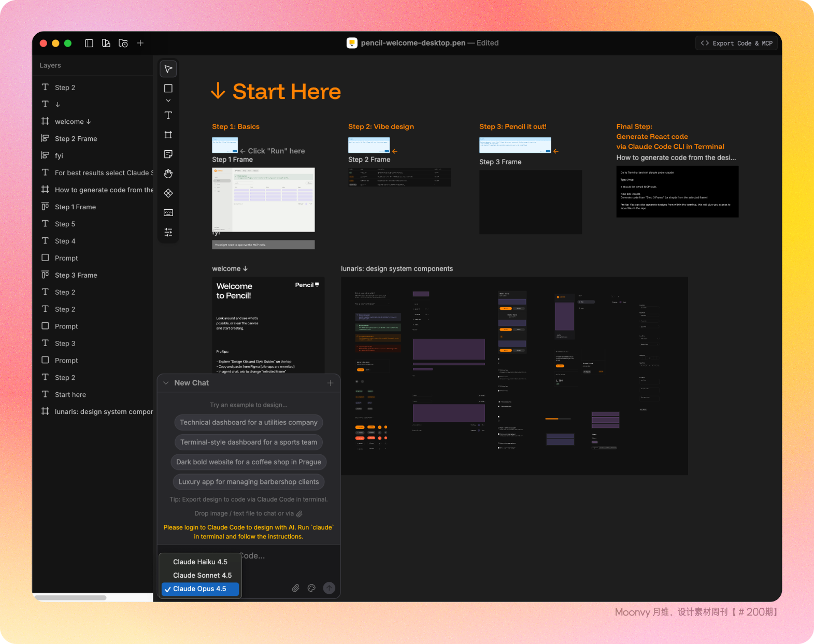Select the Frame tool in toolbar
Viewport: 814px width, 644px height.
tap(168, 135)
